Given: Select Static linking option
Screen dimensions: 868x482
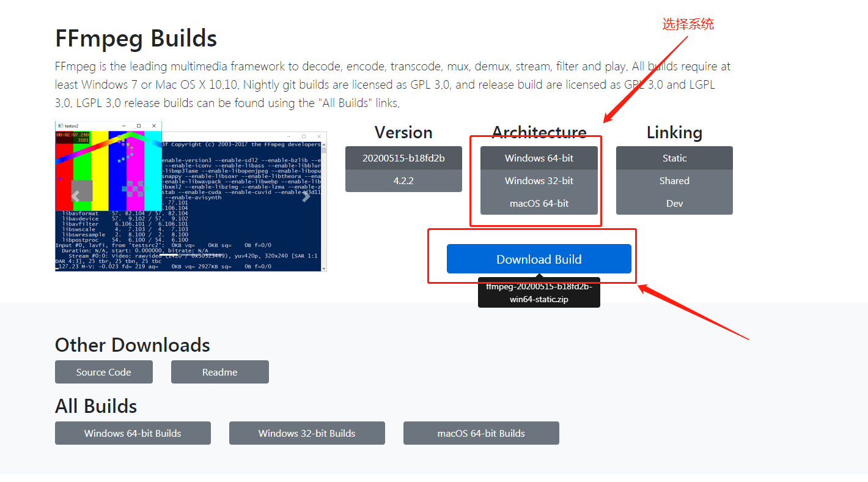Looking at the screenshot, I should [x=674, y=158].
